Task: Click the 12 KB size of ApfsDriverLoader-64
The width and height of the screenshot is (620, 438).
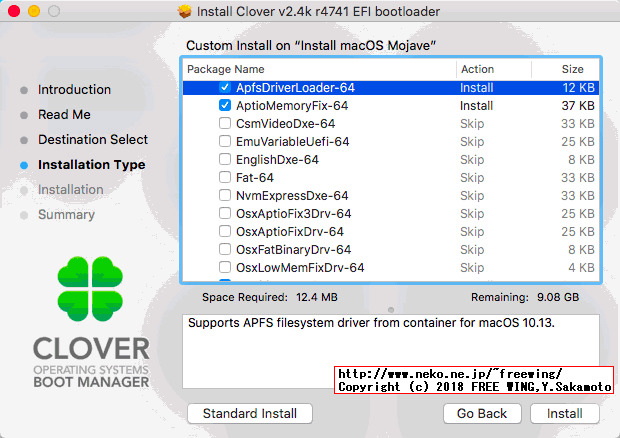Action: pyautogui.click(x=578, y=88)
